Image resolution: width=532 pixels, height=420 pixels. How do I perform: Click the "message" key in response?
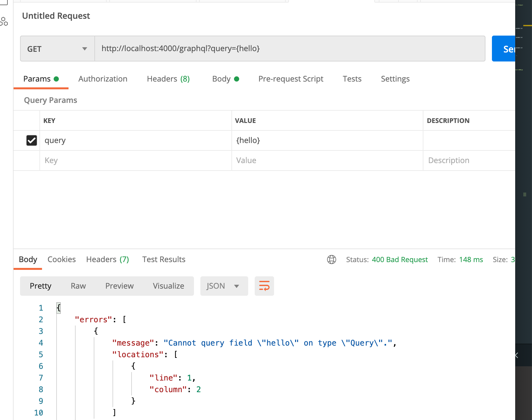coord(133,343)
